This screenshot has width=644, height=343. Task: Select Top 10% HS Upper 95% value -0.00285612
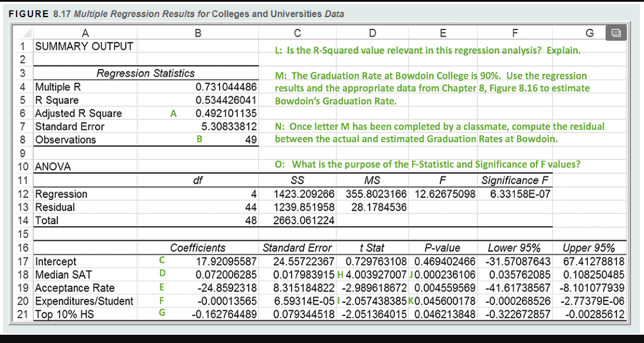point(595,315)
